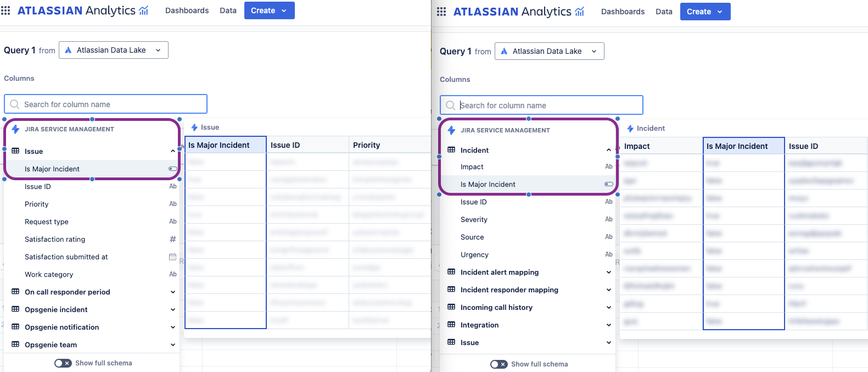The height and width of the screenshot is (372, 868).
Task: Expand Opsgenie team table
Action: 173,345
